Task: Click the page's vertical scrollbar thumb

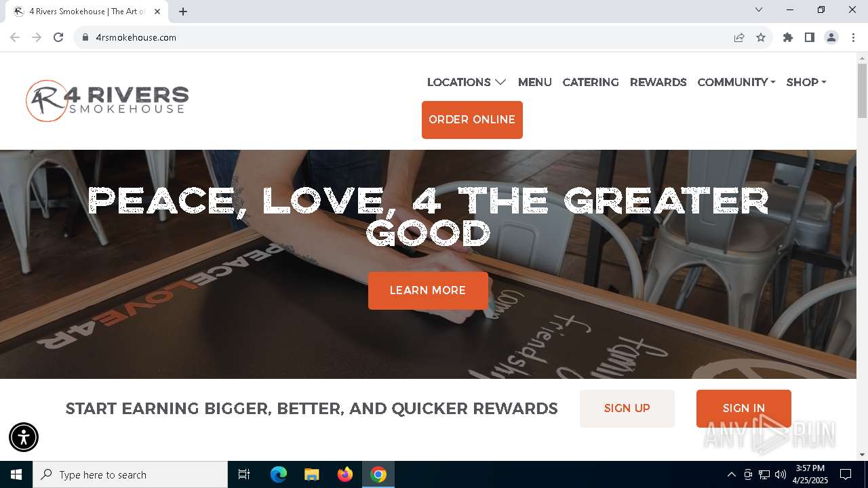Action: (x=862, y=90)
